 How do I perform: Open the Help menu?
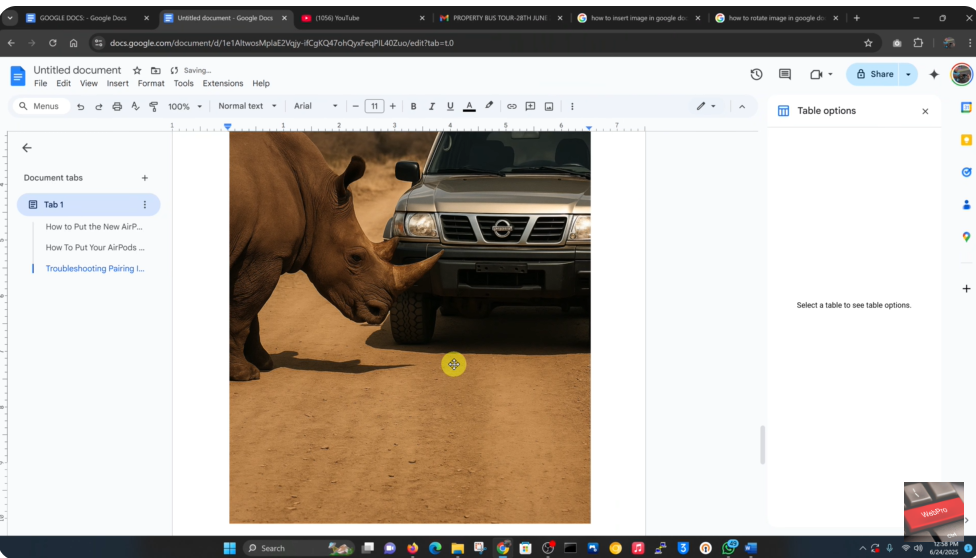click(x=261, y=83)
